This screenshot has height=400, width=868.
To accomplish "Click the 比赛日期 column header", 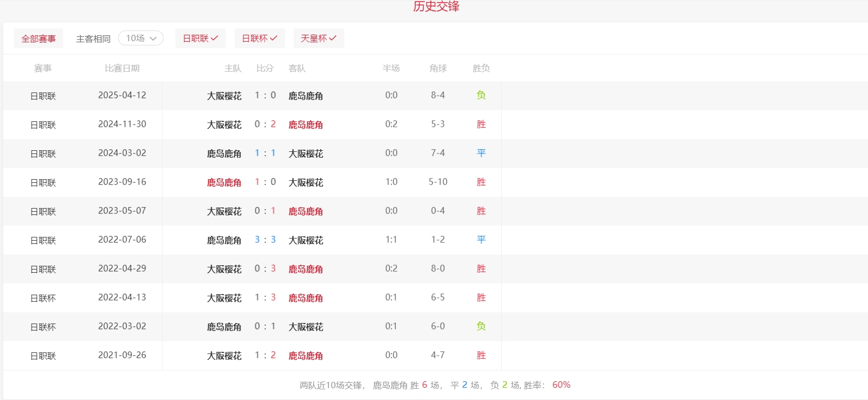I will [122, 68].
